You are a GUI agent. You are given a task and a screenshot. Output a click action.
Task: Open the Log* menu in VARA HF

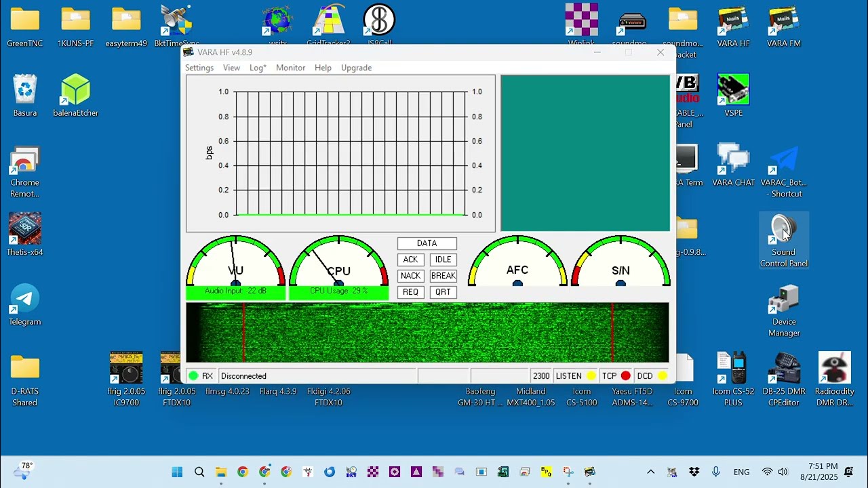(x=258, y=68)
